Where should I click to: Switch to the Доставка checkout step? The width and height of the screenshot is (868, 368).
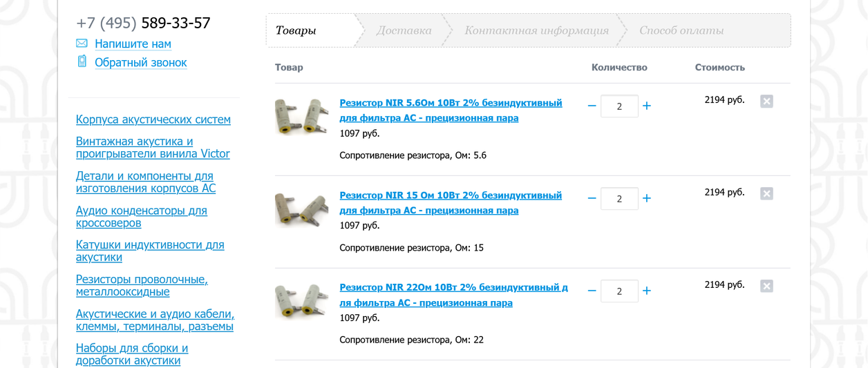[404, 30]
